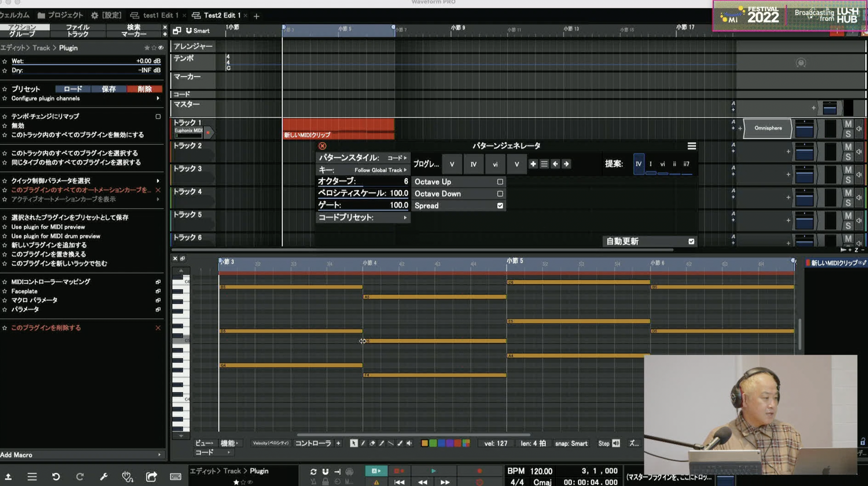The width and height of the screenshot is (868, 486).
Task: Pick the orange note color swatch
Action: coord(425,443)
